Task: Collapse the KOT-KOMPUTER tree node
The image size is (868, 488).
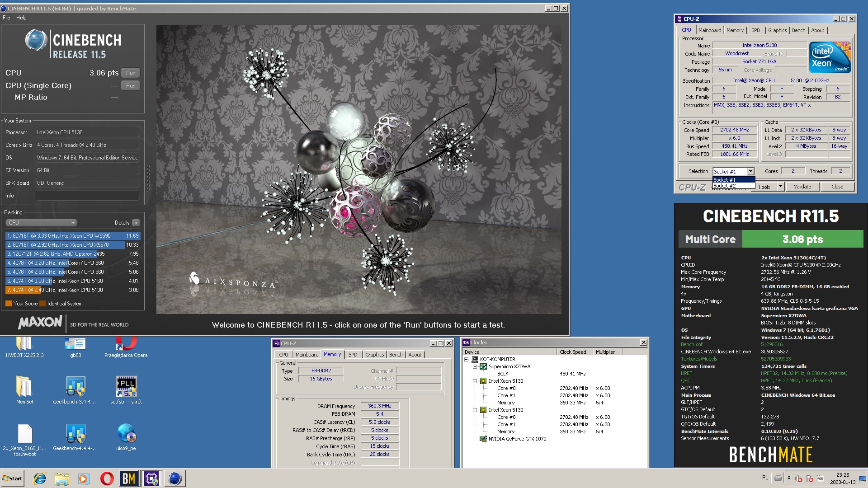Action: click(x=467, y=359)
